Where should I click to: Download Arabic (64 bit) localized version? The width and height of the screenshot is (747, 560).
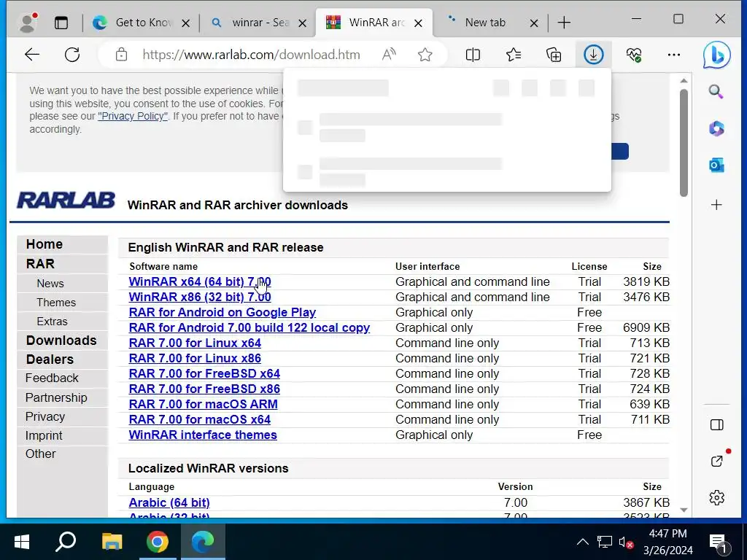[169, 502]
